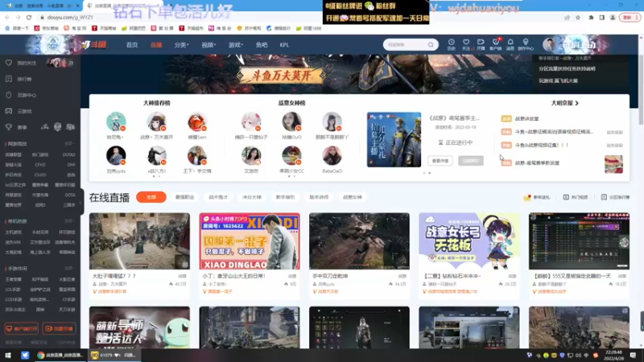Open the browser extensions puzzle icon
The height and width of the screenshot is (362, 644).
(591, 17)
